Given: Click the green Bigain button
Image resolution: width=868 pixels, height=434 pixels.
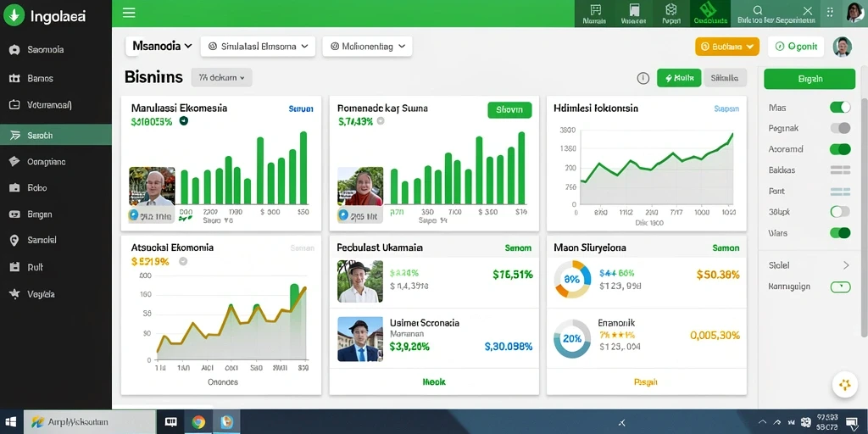Looking at the screenshot, I should (810, 79).
